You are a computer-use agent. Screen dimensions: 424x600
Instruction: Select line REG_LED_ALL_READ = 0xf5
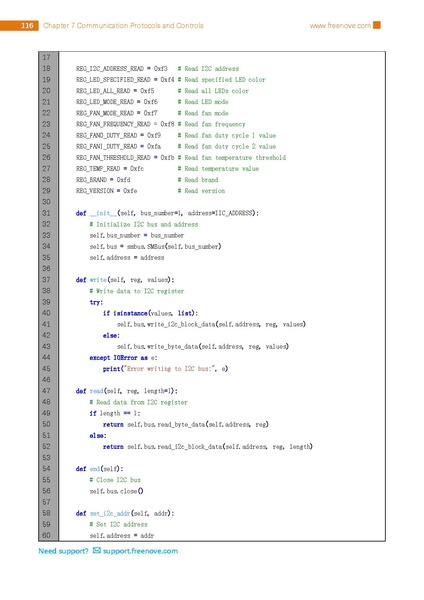coord(115,91)
